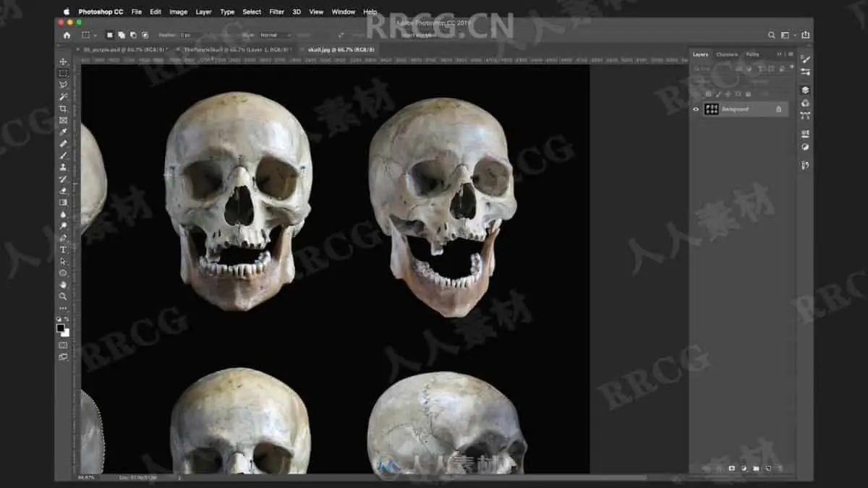Select the Crop tool

click(64, 108)
